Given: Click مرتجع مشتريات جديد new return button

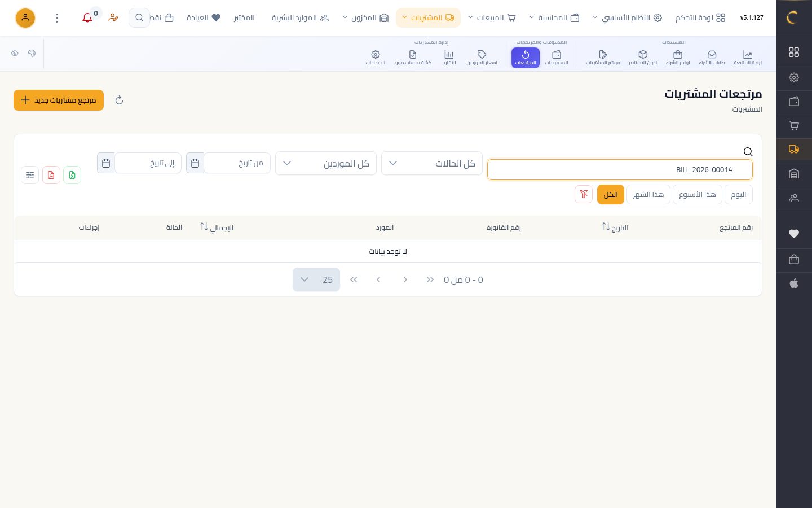Looking at the screenshot, I should (59, 100).
